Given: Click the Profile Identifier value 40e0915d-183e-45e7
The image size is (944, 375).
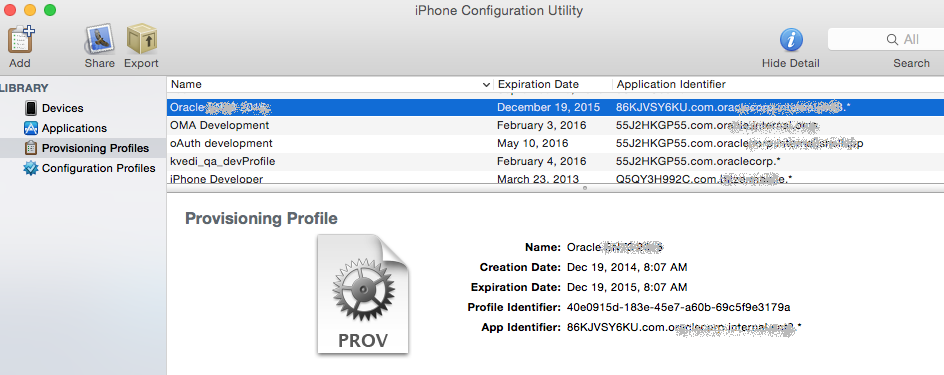Looking at the screenshot, I should [x=678, y=307].
